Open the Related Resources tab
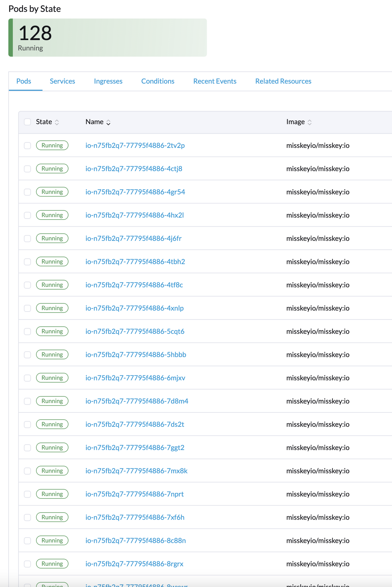This screenshot has width=392, height=587. 283,81
